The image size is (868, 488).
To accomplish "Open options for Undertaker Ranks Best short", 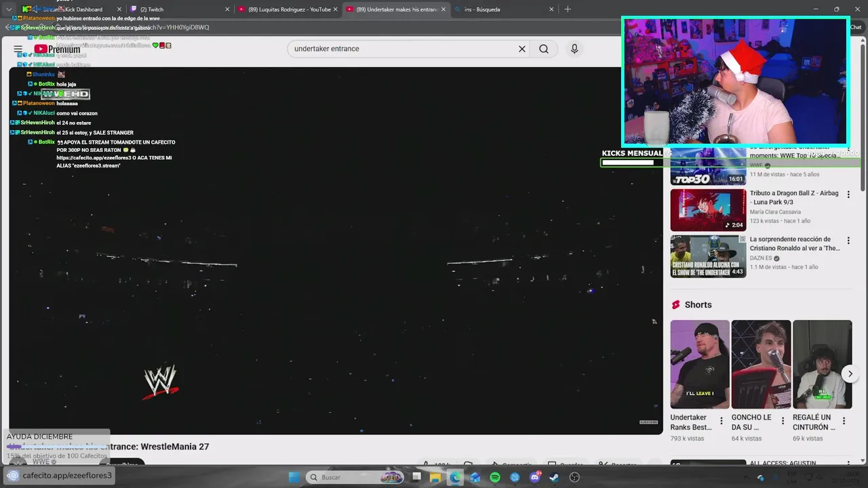I will pos(721,421).
